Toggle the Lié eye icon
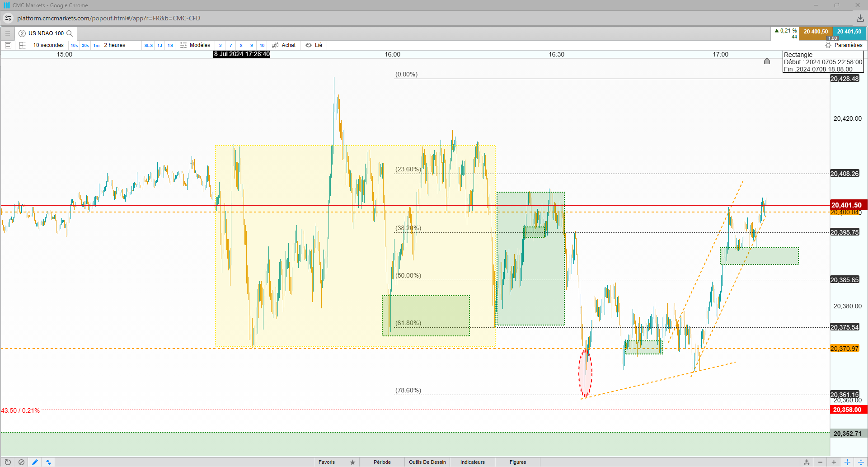The image size is (868, 467). [309, 45]
